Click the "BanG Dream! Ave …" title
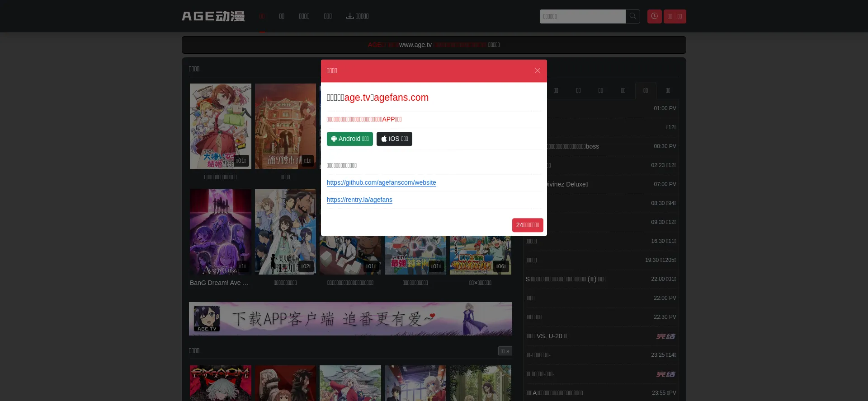 tap(219, 283)
